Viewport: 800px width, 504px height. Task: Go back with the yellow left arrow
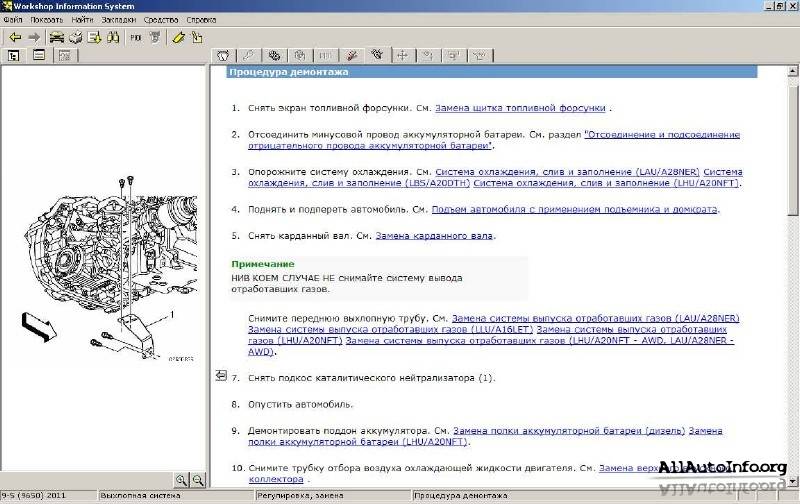(x=15, y=37)
